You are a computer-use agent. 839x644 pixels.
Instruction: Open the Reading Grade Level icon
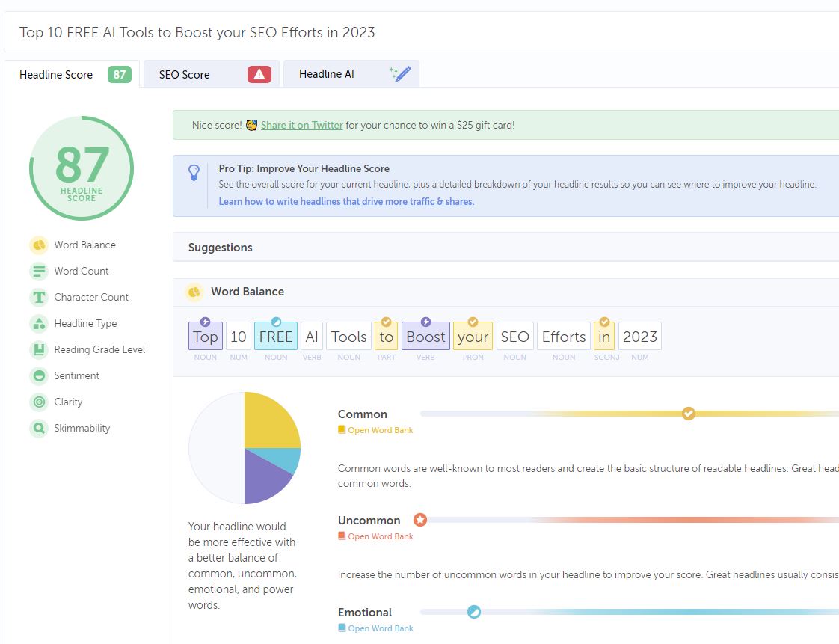tap(39, 349)
